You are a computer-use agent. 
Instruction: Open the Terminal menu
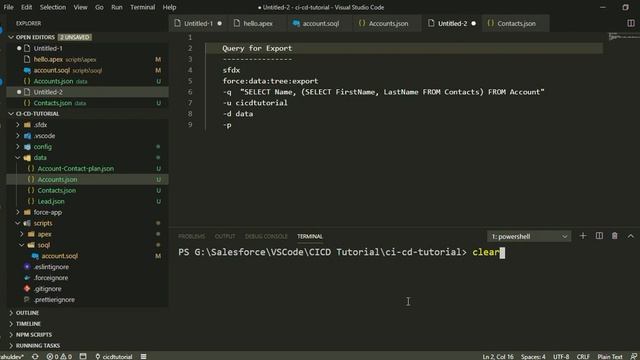[142, 7]
